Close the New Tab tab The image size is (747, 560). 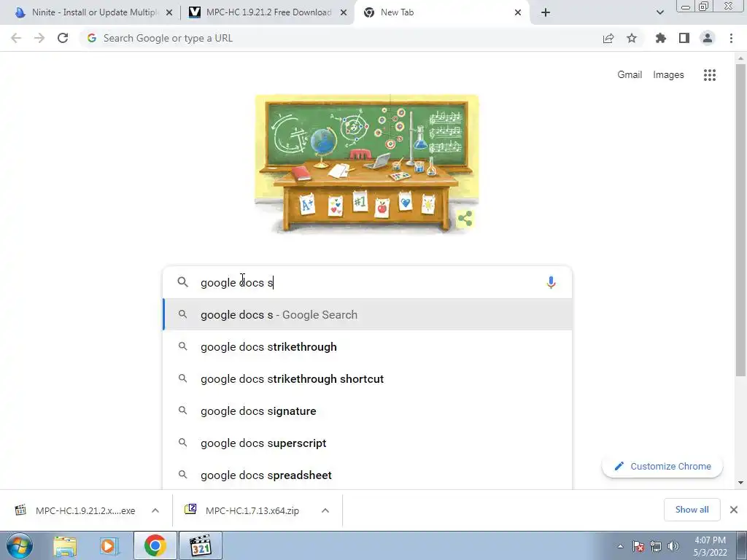point(518,12)
